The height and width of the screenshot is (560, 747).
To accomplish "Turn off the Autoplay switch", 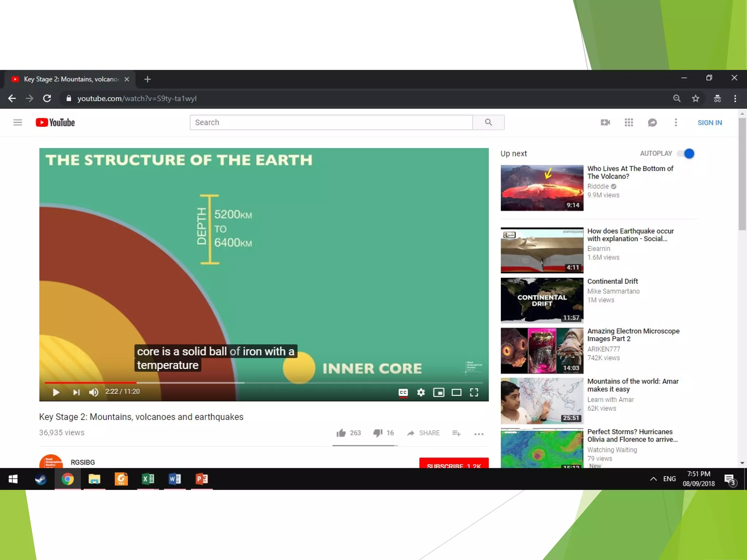I will pos(686,153).
